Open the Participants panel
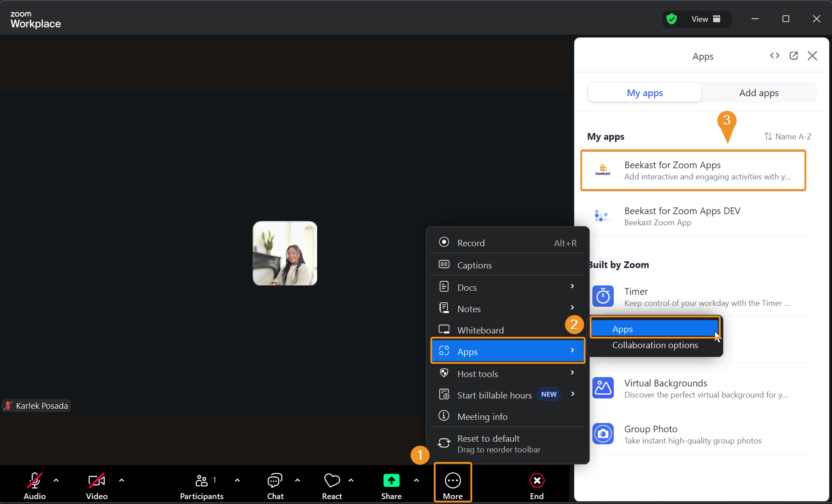832x504 pixels. tap(201, 485)
